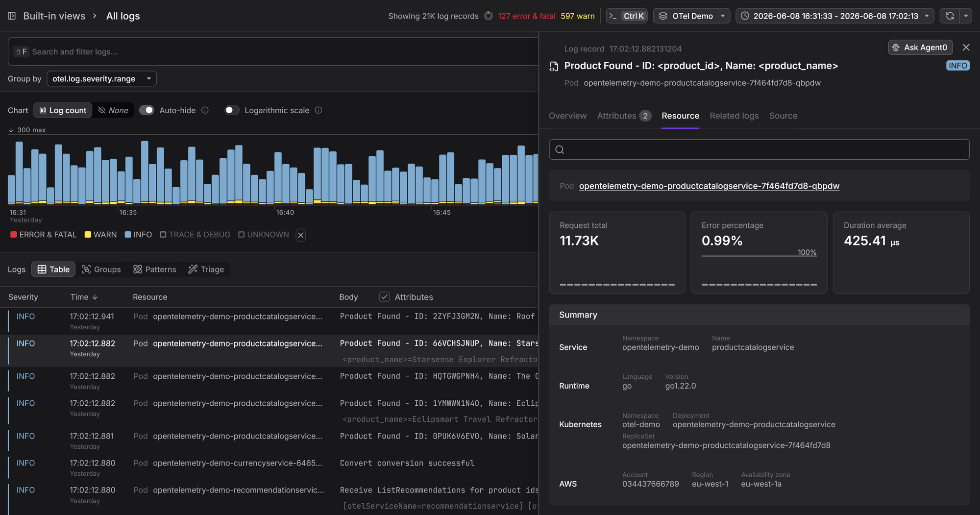Enable TRACE & DEBUG legend checkbox
The height and width of the screenshot is (515, 980).
[163, 235]
